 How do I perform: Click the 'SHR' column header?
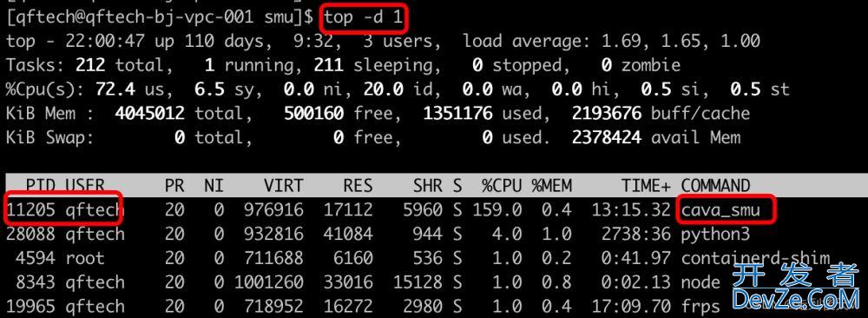coord(427,186)
